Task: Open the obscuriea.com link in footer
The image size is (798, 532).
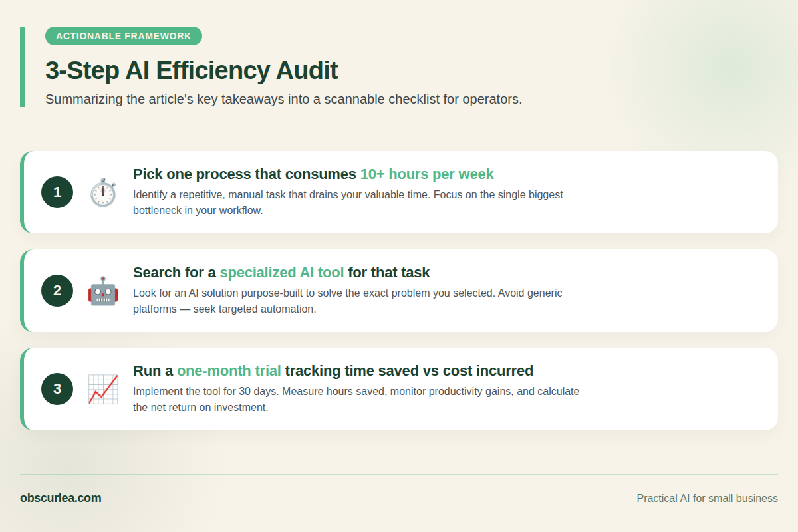Action: (x=61, y=498)
